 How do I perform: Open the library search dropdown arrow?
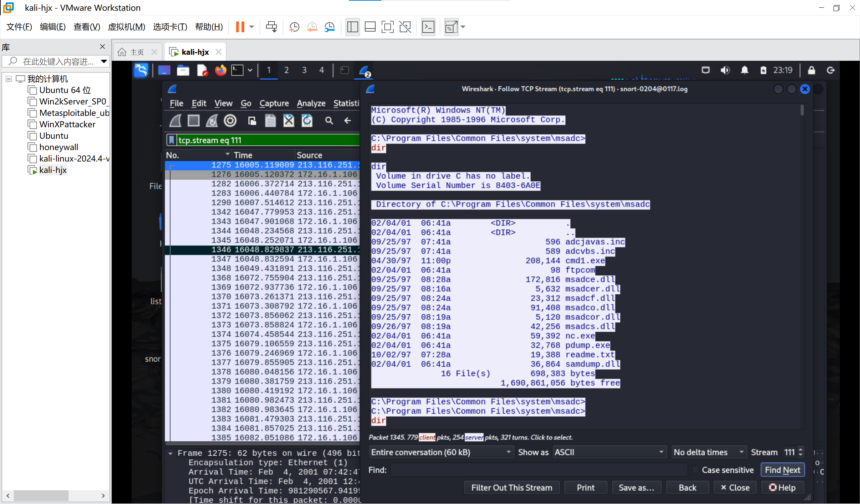(104, 61)
